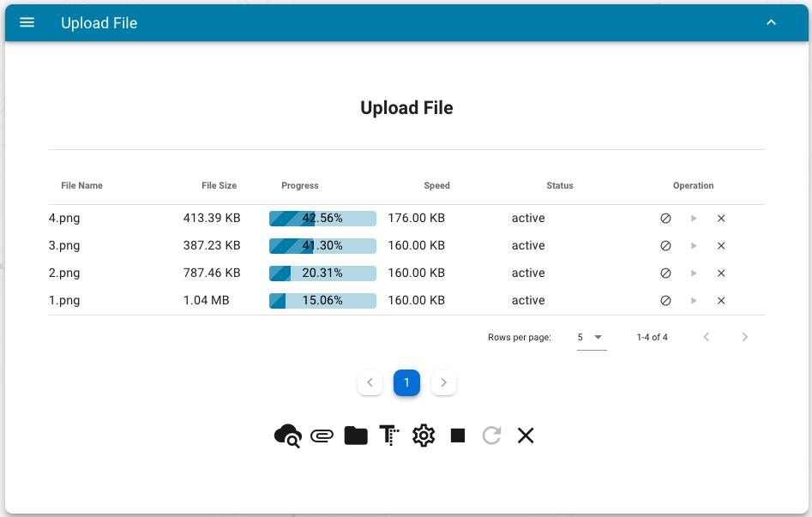This screenshot has height=517, width=812.
Task: Stop all uploads with square icon
Action: pos(458,436)
